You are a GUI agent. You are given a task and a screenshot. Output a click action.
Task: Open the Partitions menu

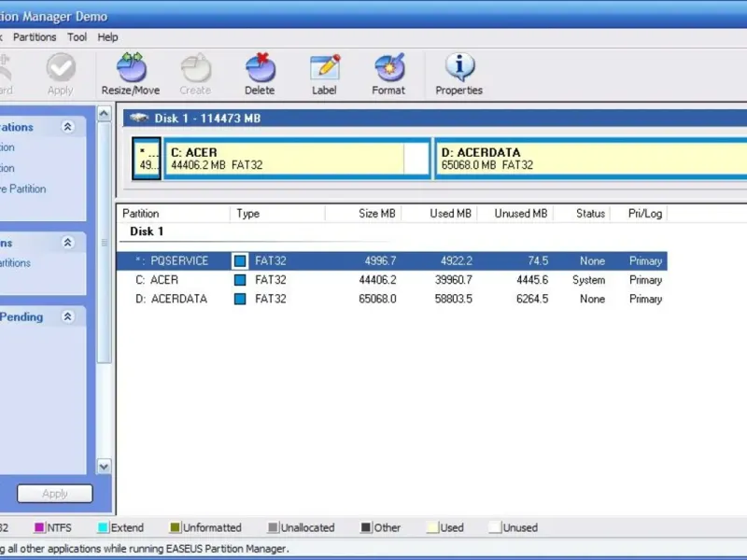point(35,37)
